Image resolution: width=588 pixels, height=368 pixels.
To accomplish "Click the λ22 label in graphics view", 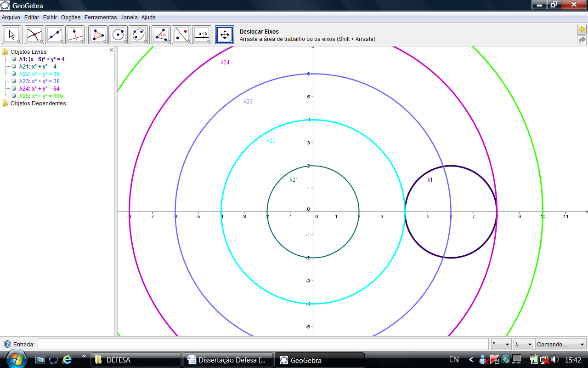I will 271,141.
